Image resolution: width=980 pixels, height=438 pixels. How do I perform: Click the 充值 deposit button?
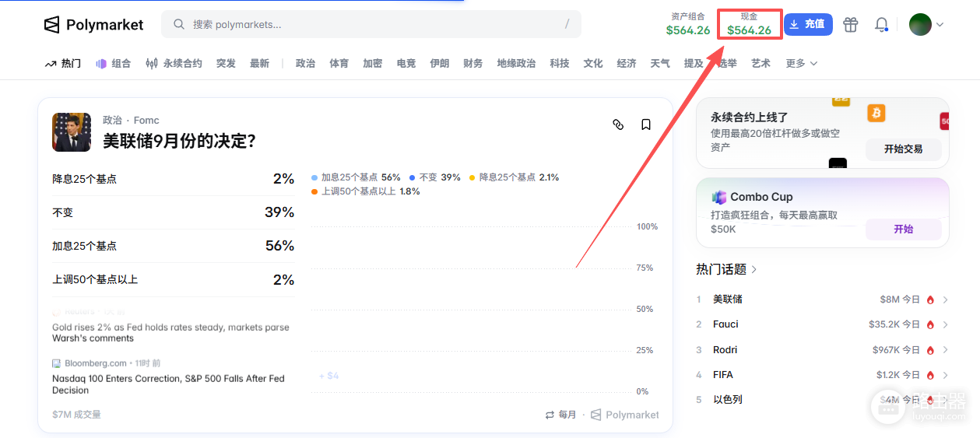pos(808,24)
